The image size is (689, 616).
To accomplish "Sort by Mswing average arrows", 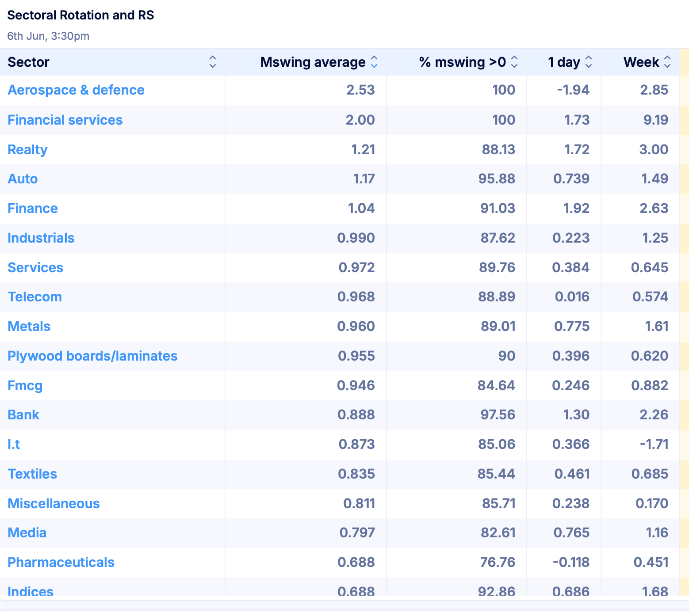I will tap(374, 62).
